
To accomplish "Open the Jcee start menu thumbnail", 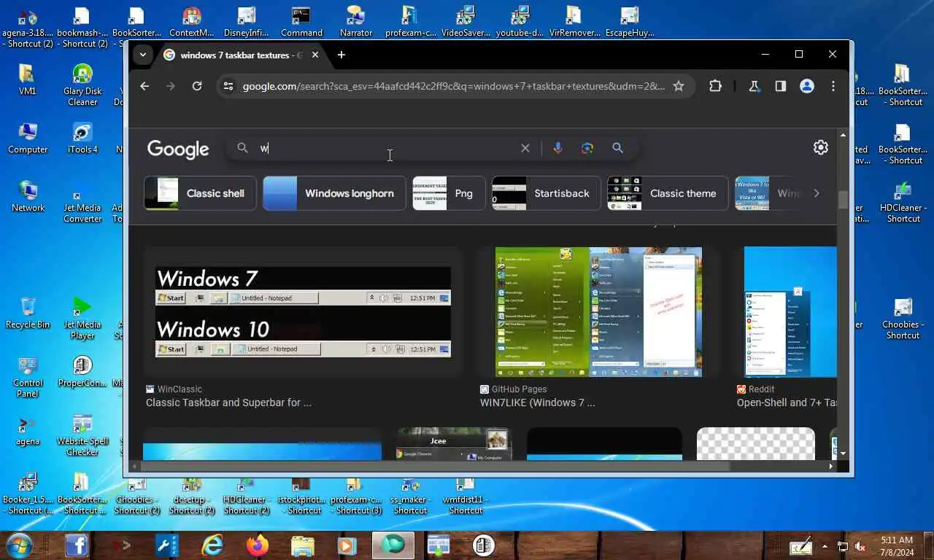I will coord(452,444).
